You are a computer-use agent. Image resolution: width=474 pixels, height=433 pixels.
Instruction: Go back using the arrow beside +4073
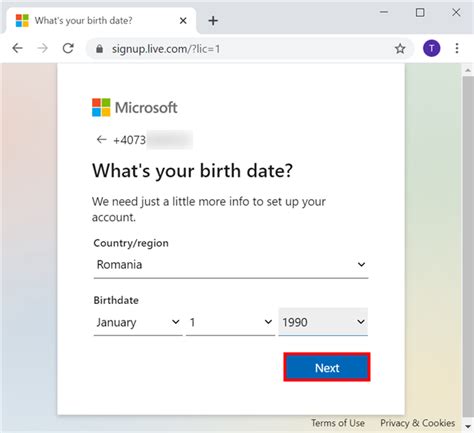[x=101, y=139]
